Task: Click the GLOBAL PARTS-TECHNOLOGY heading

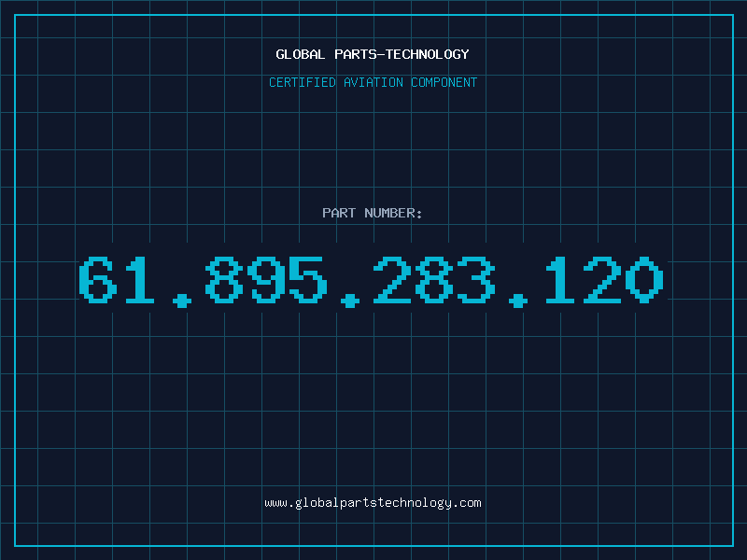Action: pos(373,54)
